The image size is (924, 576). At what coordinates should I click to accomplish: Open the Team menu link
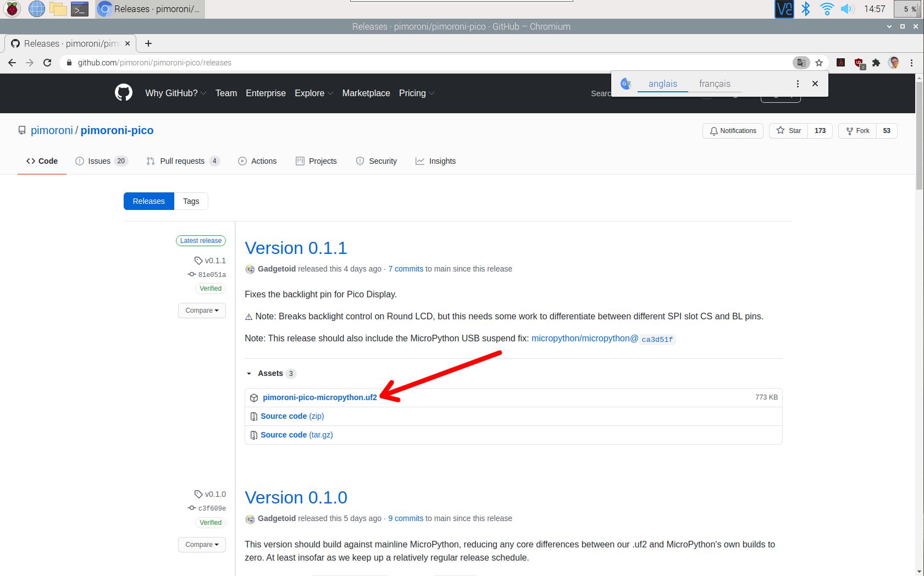[226, 93]
